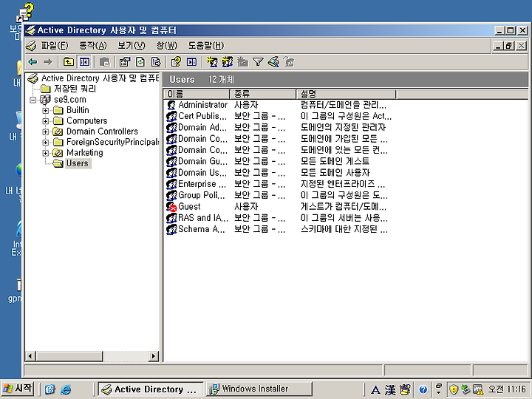
Task: Collapse the se9.com domain node
Action: coord(33,100)
